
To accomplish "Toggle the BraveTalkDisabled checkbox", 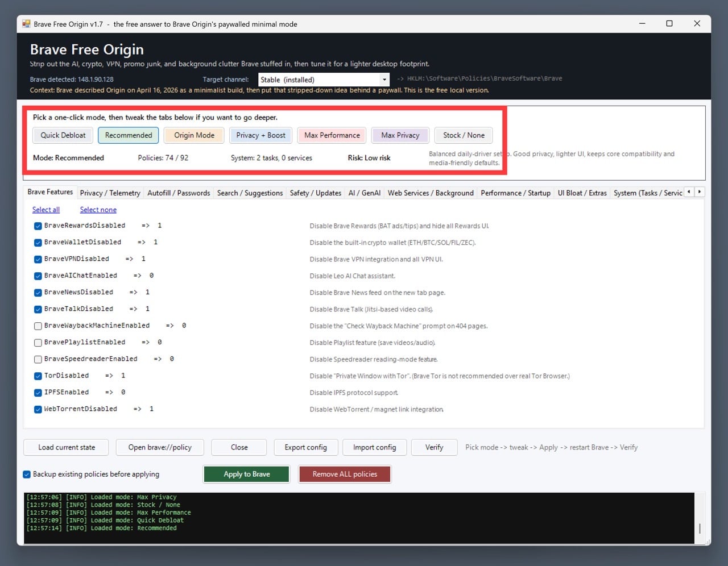I will 38,309.
